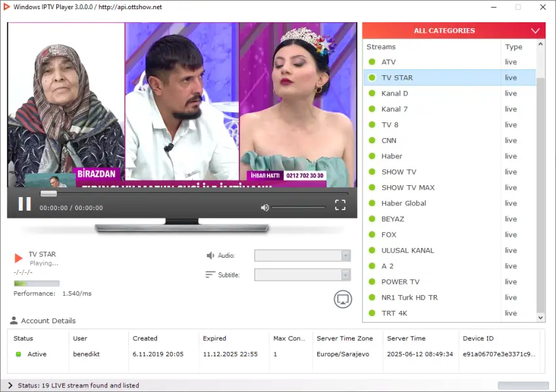The width and height of the screenshot is (556, 392).
Task: Click the AirPlay cast screen icon
Action: pyautogui.click(x=343, y=299)
